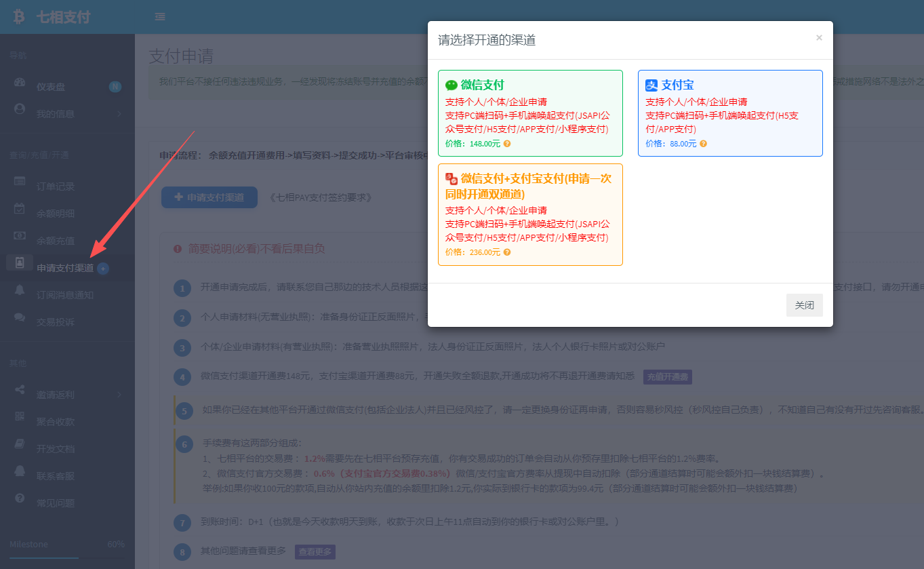Click help icon beside price 148.00元
This screenshot has height=569, width=924.
(x=507, y=144)
